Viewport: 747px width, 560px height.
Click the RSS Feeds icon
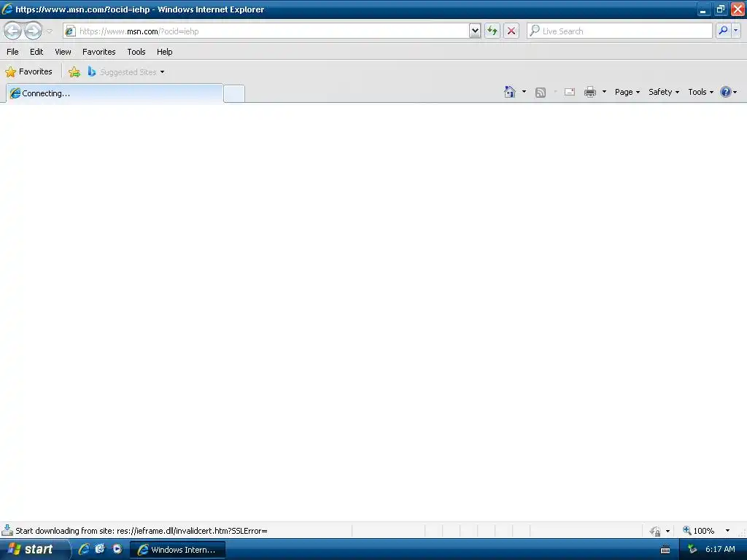(x=541, y=93)
